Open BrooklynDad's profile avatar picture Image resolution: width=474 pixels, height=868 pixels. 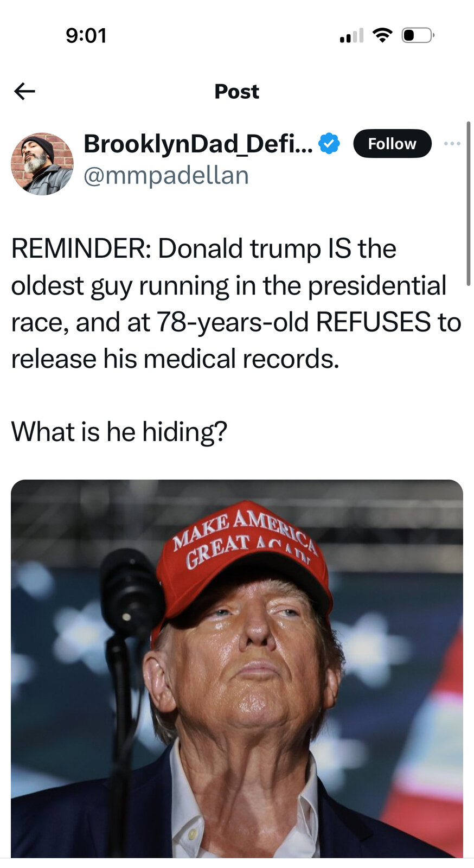(x=42, y=164)
